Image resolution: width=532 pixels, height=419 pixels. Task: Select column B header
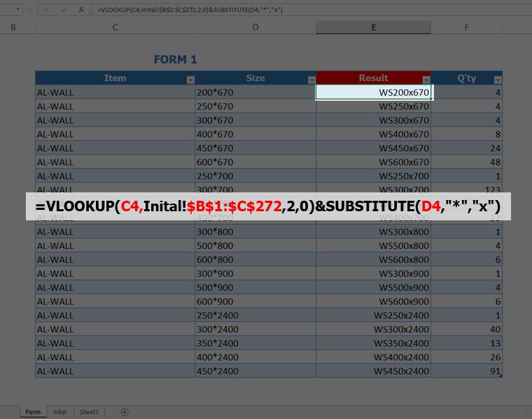13,27
